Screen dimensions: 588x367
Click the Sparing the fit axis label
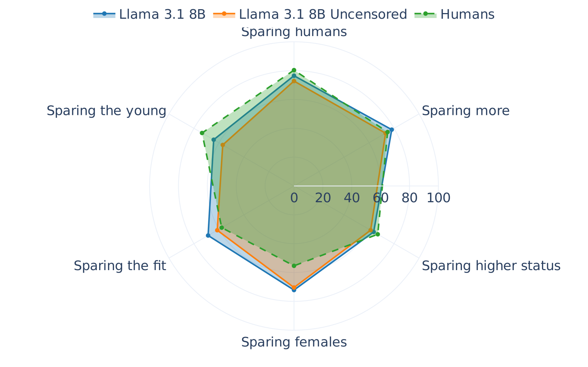120,266
